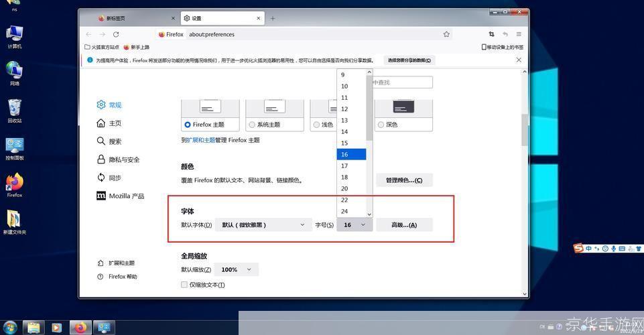Image resolution: width=644 pixels, height=335 pixels.
Task: Open 搜索 settings category
Action: [x=109, y=141]
